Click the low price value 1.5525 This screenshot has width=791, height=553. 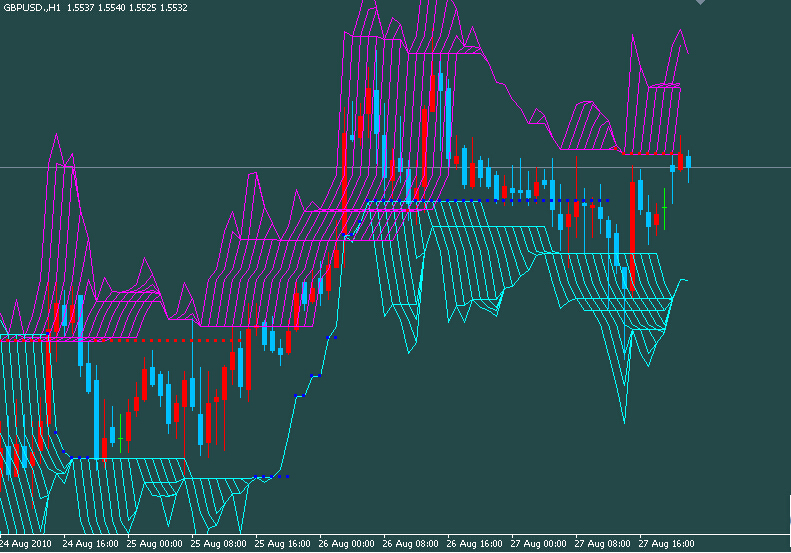click(x=142, y=8)
